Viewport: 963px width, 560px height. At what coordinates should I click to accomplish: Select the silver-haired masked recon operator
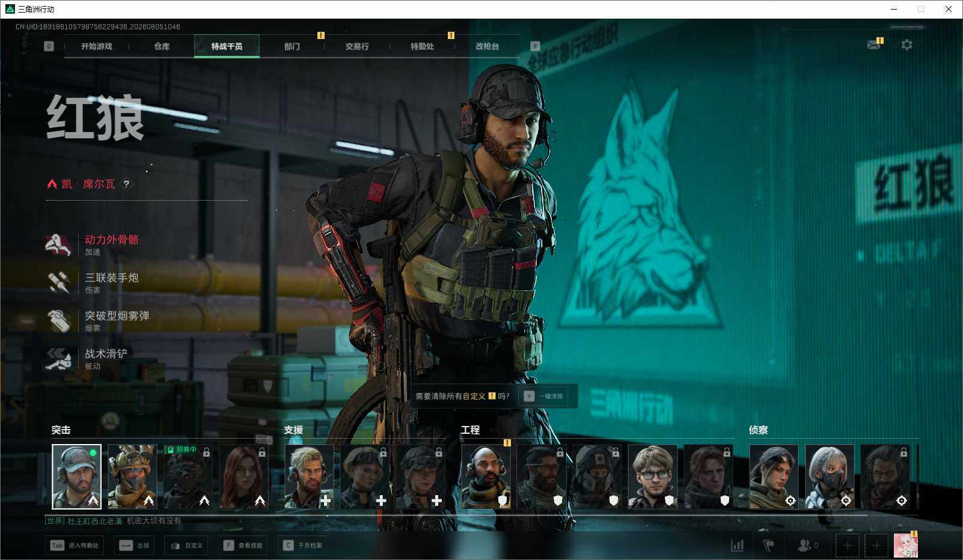pos(830,476)
